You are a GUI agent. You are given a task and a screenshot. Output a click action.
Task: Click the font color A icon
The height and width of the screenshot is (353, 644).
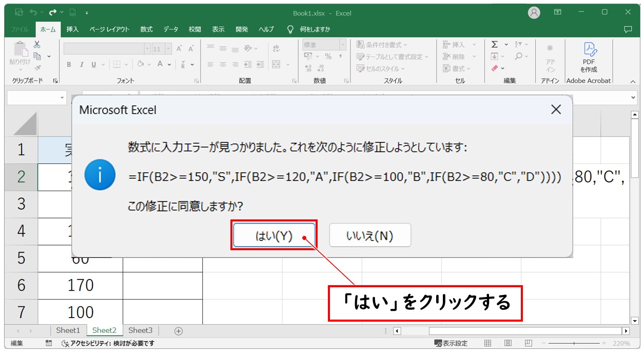pos(161,65)
